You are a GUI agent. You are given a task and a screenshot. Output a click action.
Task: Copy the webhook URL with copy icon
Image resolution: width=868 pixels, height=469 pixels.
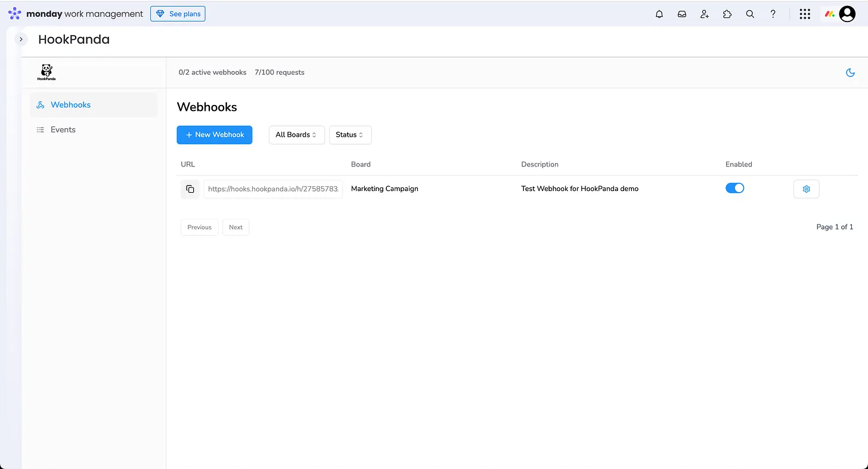[190, 189]
